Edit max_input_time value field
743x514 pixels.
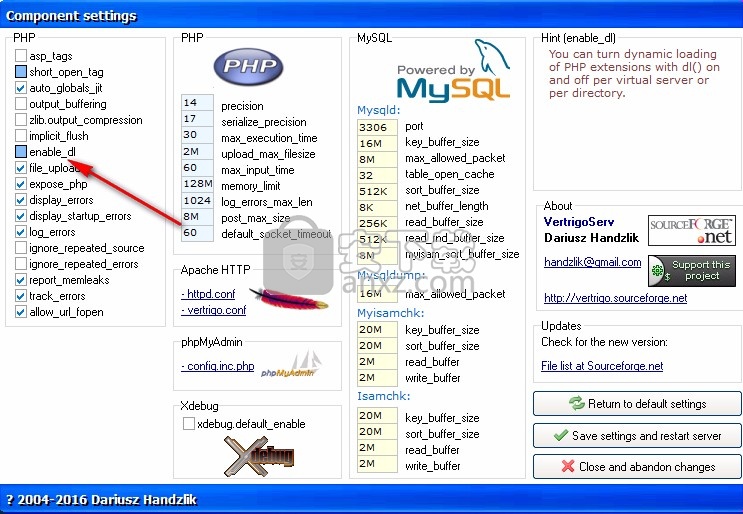click(197, 167)
